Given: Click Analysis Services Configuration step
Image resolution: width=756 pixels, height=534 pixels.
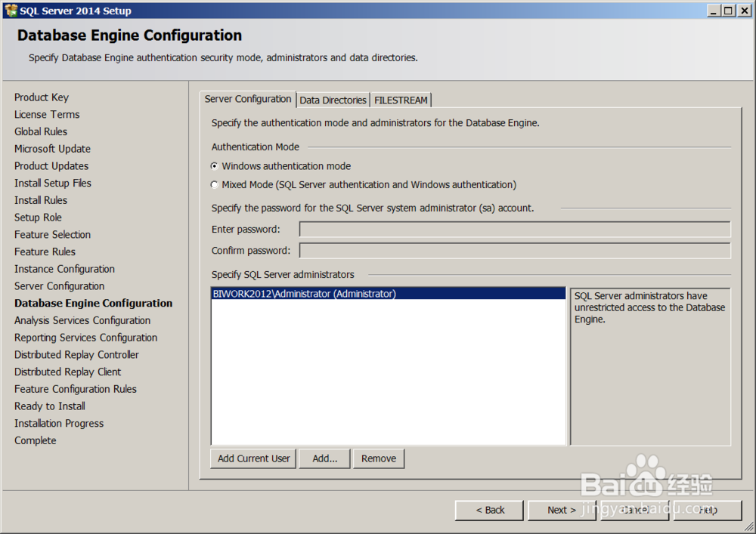Looking at the screenshot, I should 82,321.
